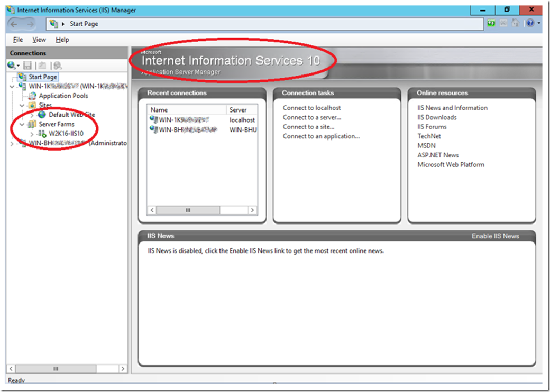Click the Connections pane horizontal scrollbar thumb
The width and height of the screenshot is (550, 392).
[x=56, y=369]
